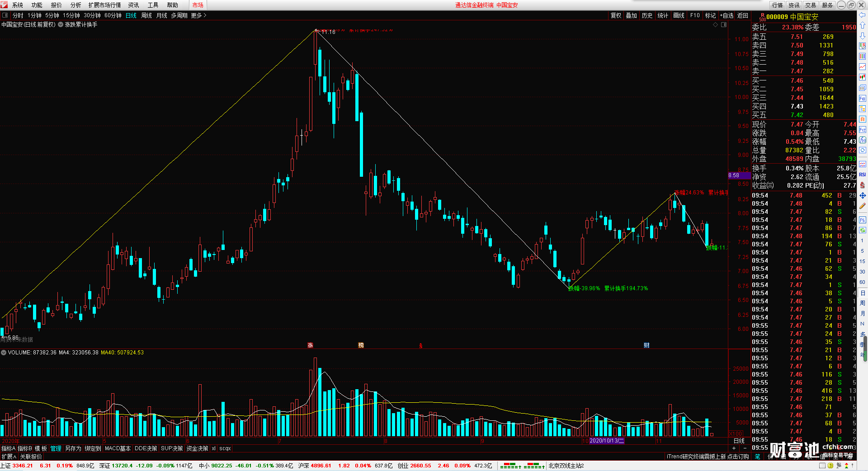
Task: Click the iTrend news ticker link
Action: pos(708,457)
